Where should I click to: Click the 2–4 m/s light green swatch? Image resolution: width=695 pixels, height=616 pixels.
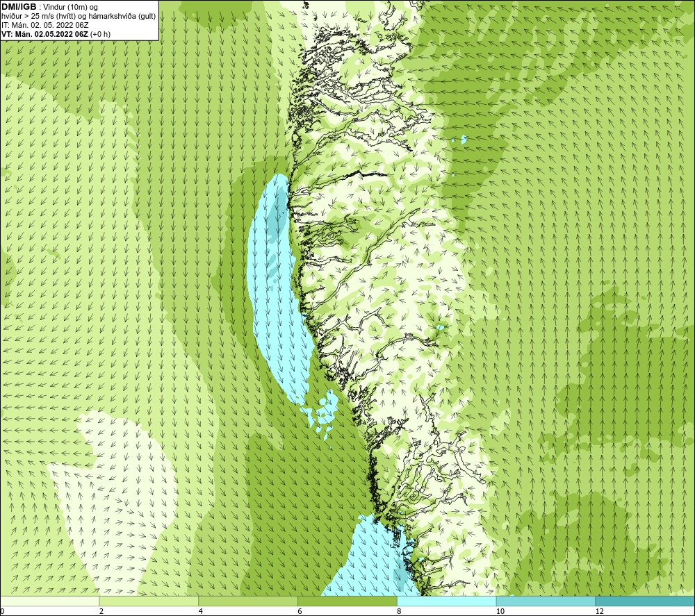click(x=149, y=601)
